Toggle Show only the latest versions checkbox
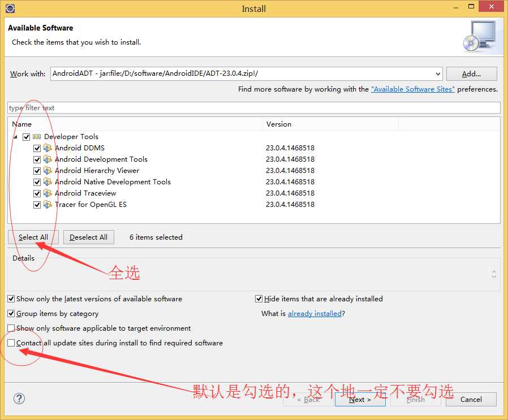508x420 pixels. tap(11, 299)
